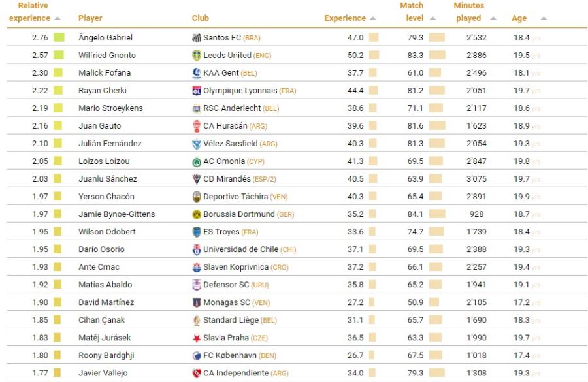Open Wilfried Gnonto player link

coord(107,56)
